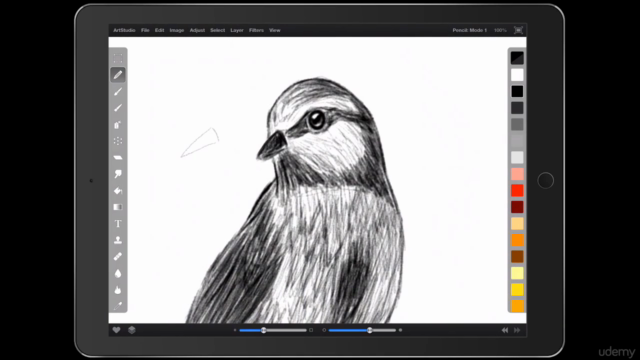This screenshot has height=360, width=640.
Task: Select the Eraser tool
Action: tap(118, 158)
